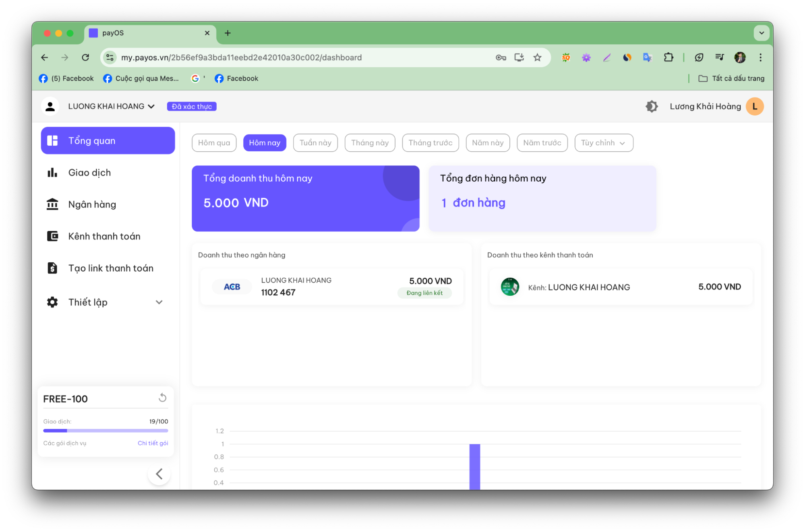Open the (5) Facebook bookmark
Viewport: 805px width, 532px height.
pyautogui.click(x=66, y=78)
